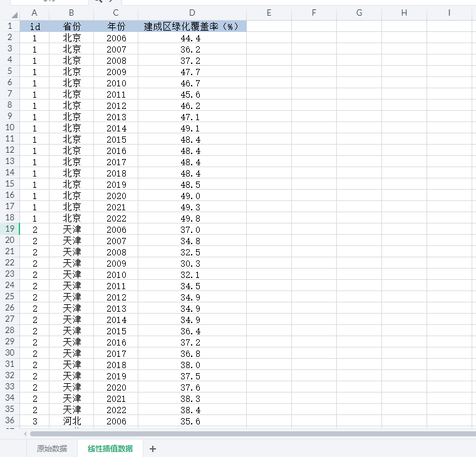Click the header cell '建成区绿化覆盖率（%）'
The width and height of the screenshot is (476, 457).
click(192, 26)
